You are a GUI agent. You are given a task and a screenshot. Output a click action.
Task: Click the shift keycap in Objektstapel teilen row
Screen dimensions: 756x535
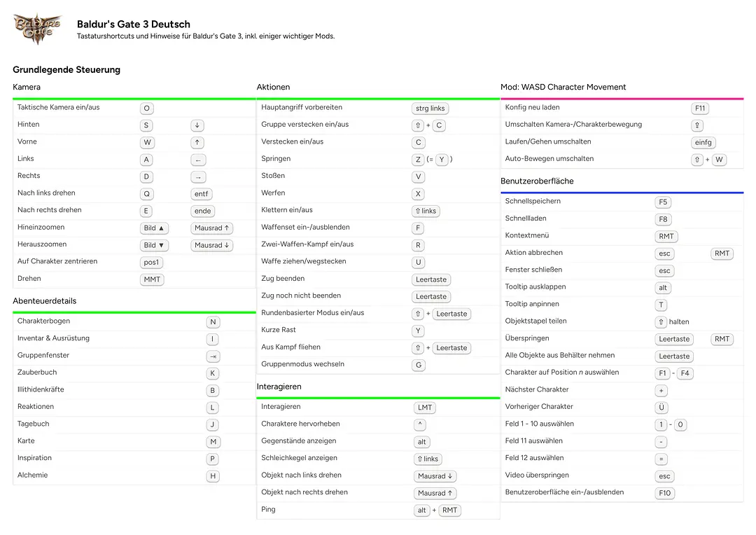point(661,322)
